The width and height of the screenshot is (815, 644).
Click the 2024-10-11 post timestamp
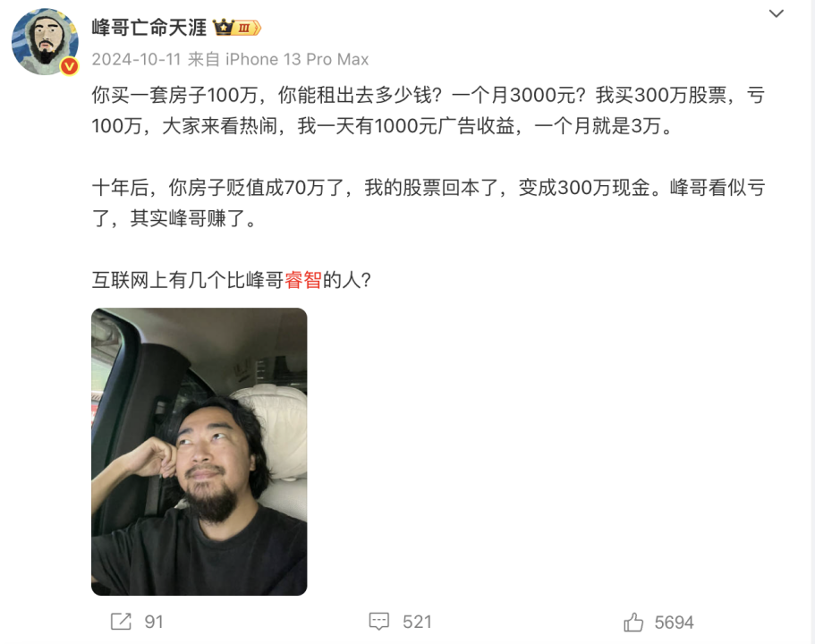click(136, 59)
